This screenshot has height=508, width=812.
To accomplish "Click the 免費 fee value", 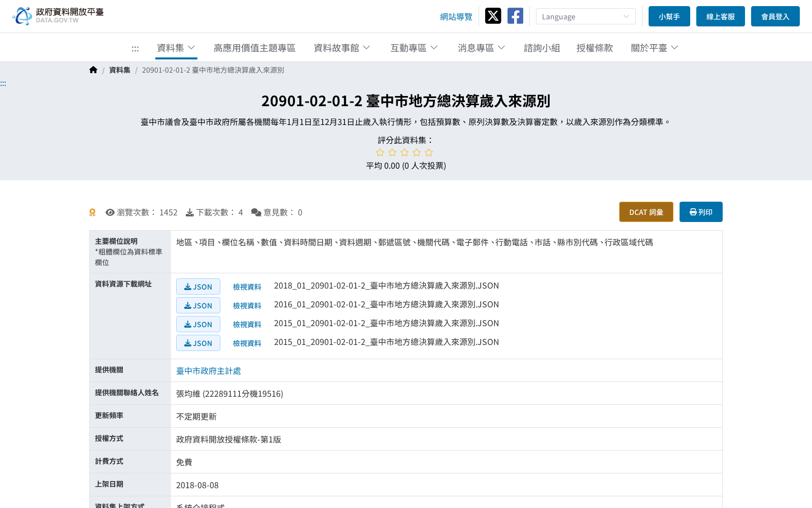I will 184,462.
